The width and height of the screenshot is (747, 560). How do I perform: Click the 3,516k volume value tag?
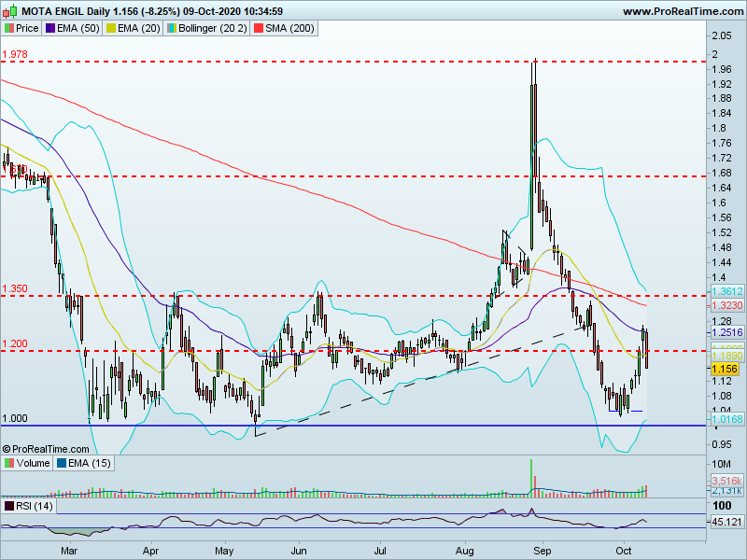(727, 481)
